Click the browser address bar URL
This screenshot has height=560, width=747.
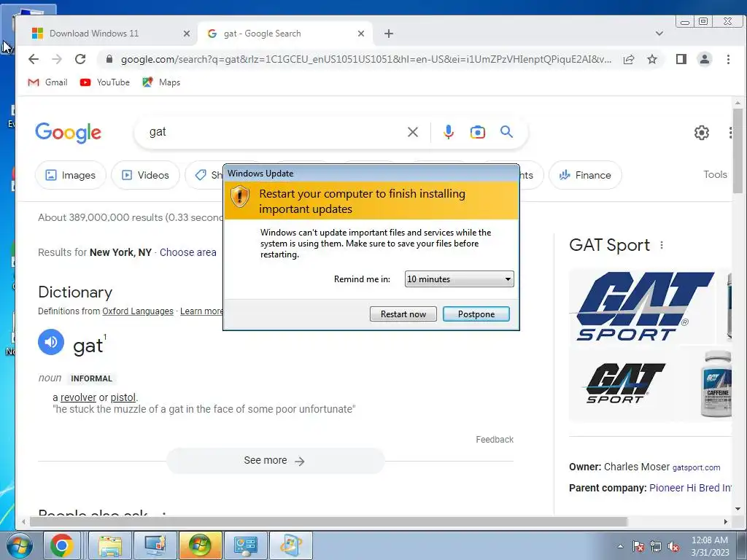pos(366,59)
